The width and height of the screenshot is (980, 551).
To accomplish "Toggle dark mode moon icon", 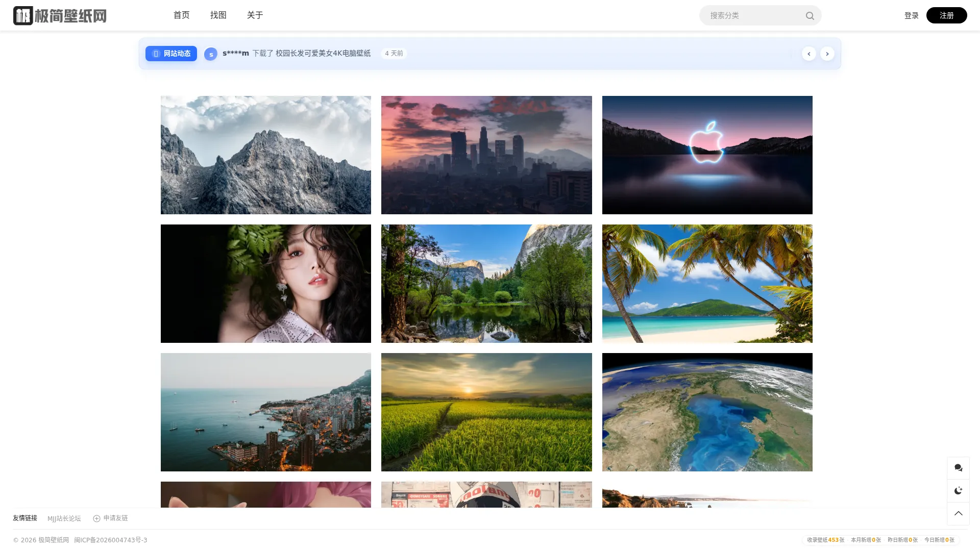I will pos(958,491).
